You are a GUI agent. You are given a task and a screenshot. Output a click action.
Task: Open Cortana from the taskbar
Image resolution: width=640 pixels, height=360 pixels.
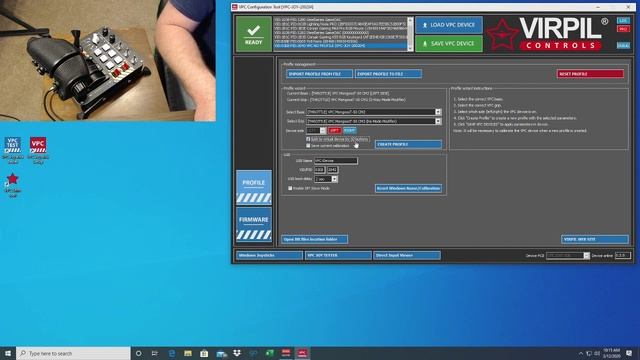point(138,353)
